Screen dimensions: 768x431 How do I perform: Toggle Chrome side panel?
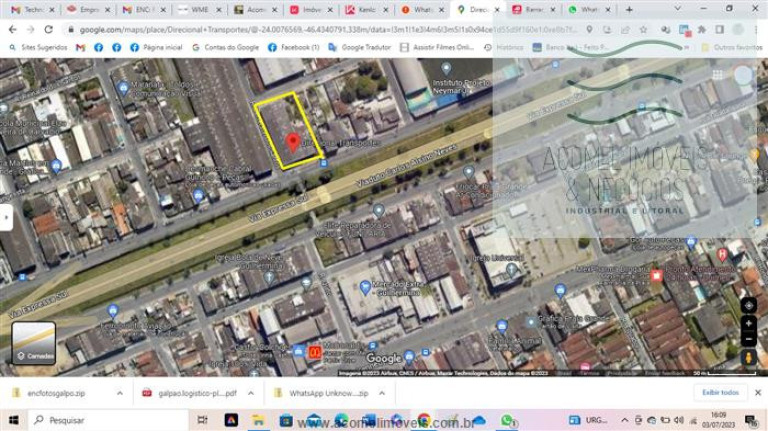click(719, 30)
